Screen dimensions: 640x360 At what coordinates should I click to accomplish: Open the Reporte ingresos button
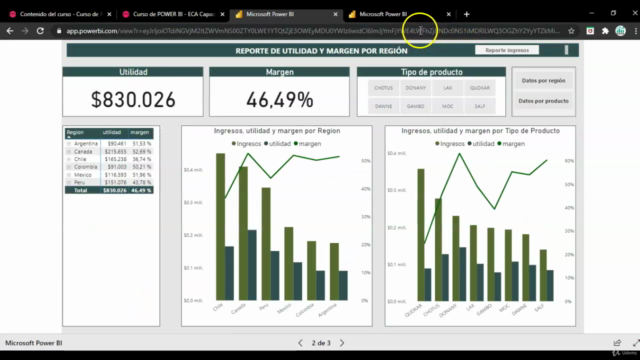(507, 50)
